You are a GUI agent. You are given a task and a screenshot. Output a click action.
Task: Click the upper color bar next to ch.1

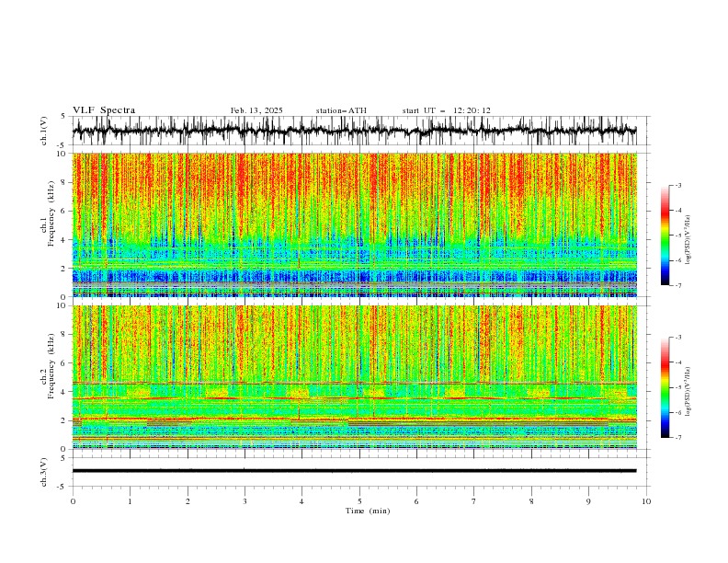tap(665, 236)
